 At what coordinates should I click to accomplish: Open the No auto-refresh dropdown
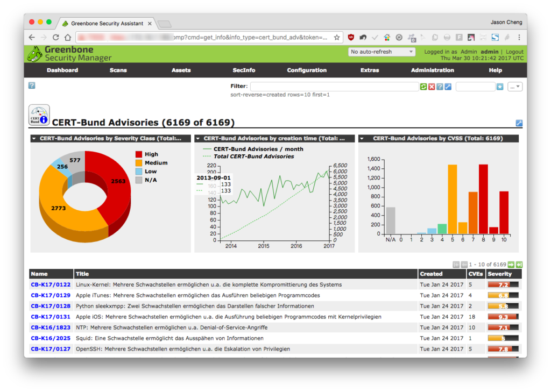tap(382, 52)
